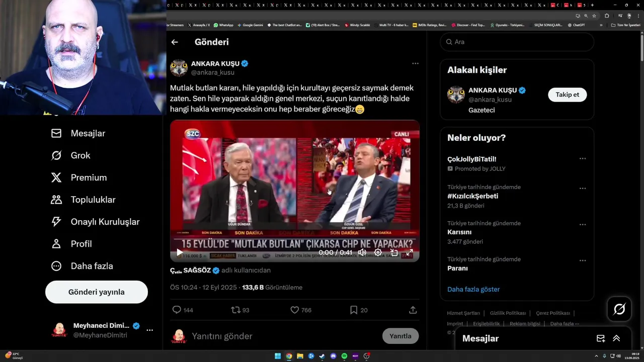Compose new message icon in Mesajlar drawer
The height and width of the screenshot is (362, 644).
click(x=601, y=338)
